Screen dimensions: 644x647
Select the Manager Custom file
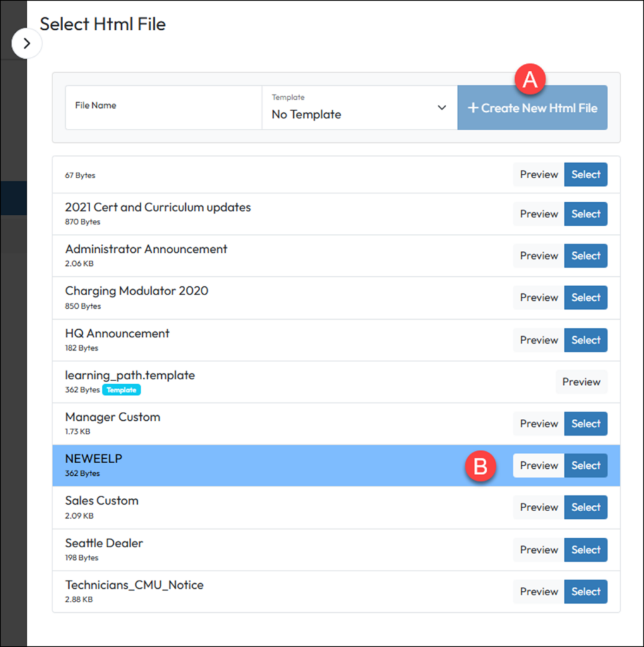coord(585,424)
